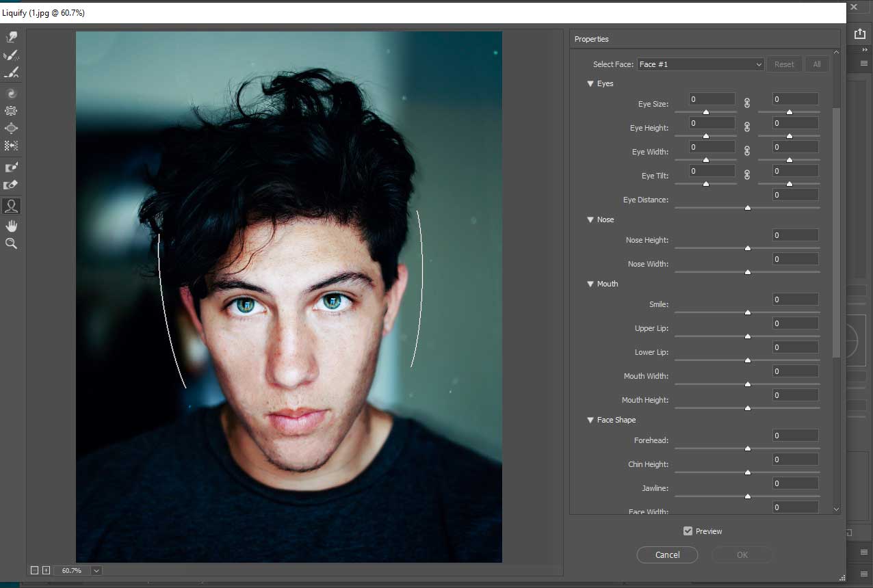This screenshot has height=588, width=873.
Task: Select the Pucker tool
Action: click(x=11, y=110)
